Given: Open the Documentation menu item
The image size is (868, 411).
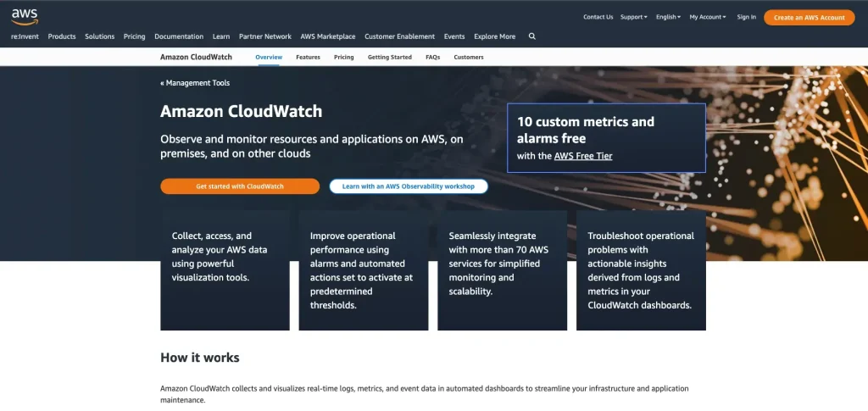Looking at the screenshot, I should coord(179,36).
